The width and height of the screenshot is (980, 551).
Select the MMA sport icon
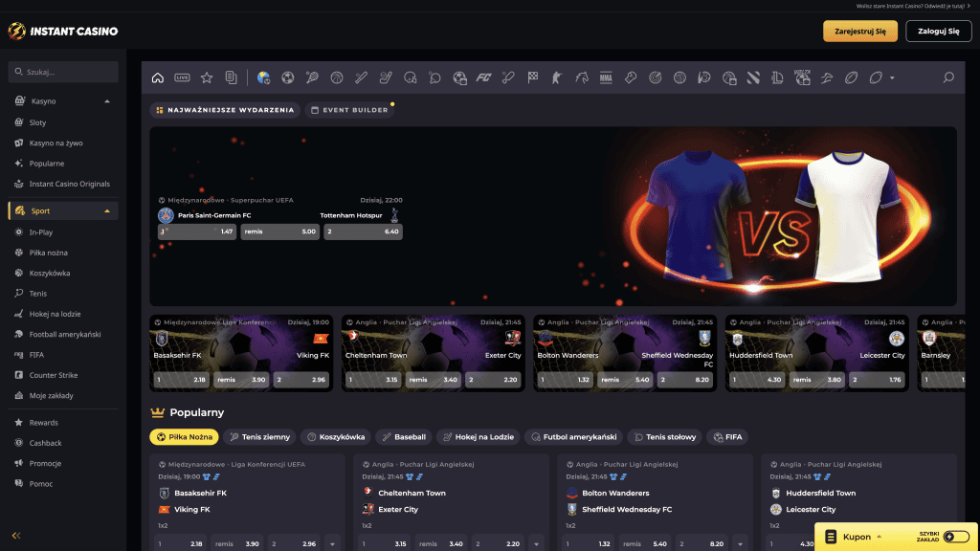pos(606,77)
